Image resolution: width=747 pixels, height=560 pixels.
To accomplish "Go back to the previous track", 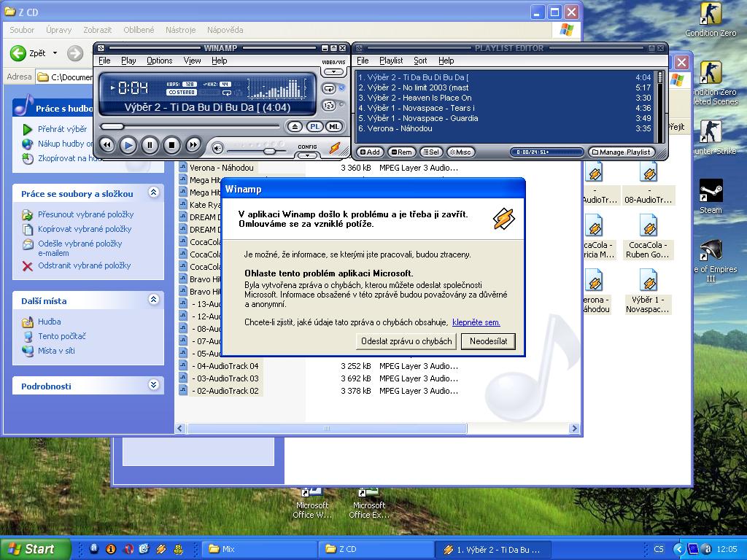I will pyautogui.click(x=107, y=145).
